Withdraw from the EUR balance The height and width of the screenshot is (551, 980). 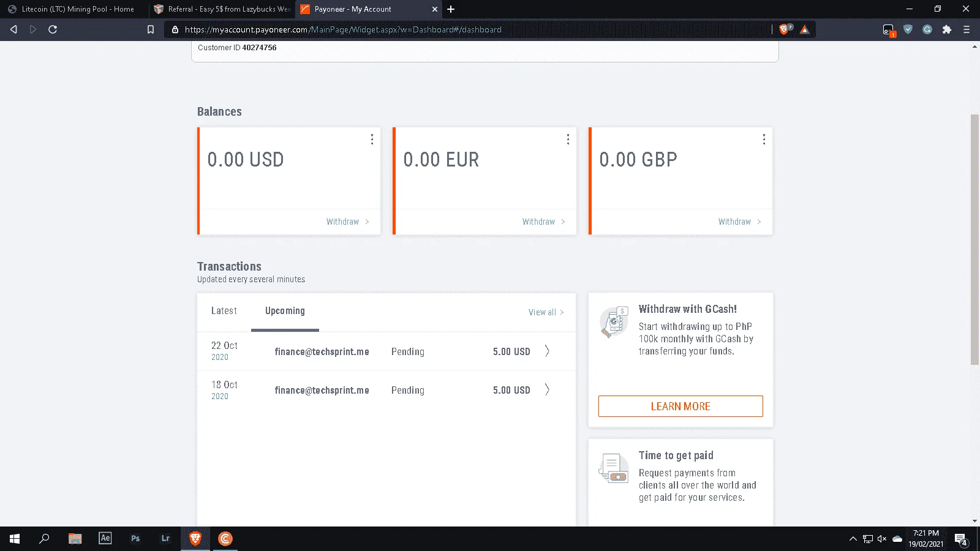(x=544, y=222)
